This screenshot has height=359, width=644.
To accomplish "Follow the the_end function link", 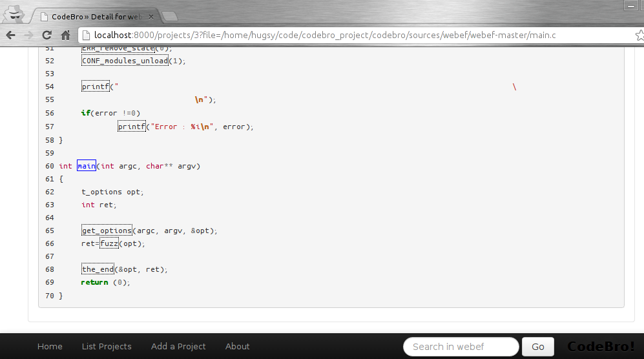I will point(98,269).
